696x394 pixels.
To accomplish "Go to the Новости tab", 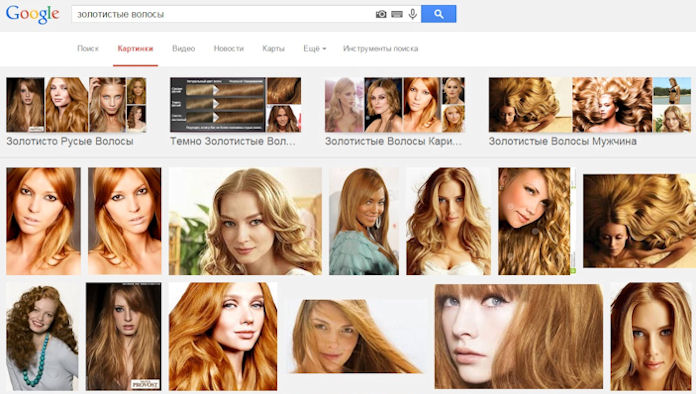I will coord(229,48).
